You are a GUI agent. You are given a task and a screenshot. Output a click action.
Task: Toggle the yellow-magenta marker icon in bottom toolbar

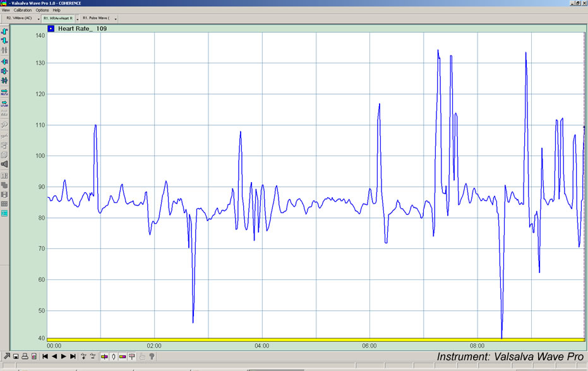[104, 356]
